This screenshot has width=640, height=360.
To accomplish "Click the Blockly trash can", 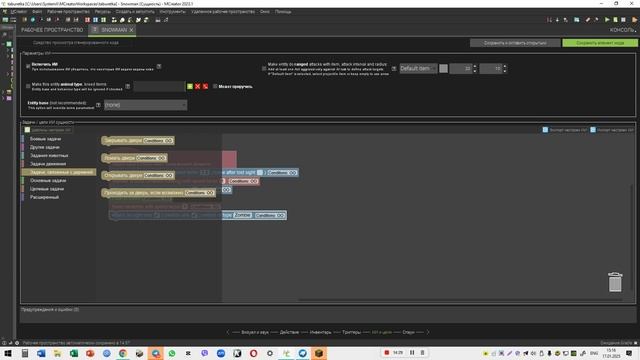I will 615,282.
